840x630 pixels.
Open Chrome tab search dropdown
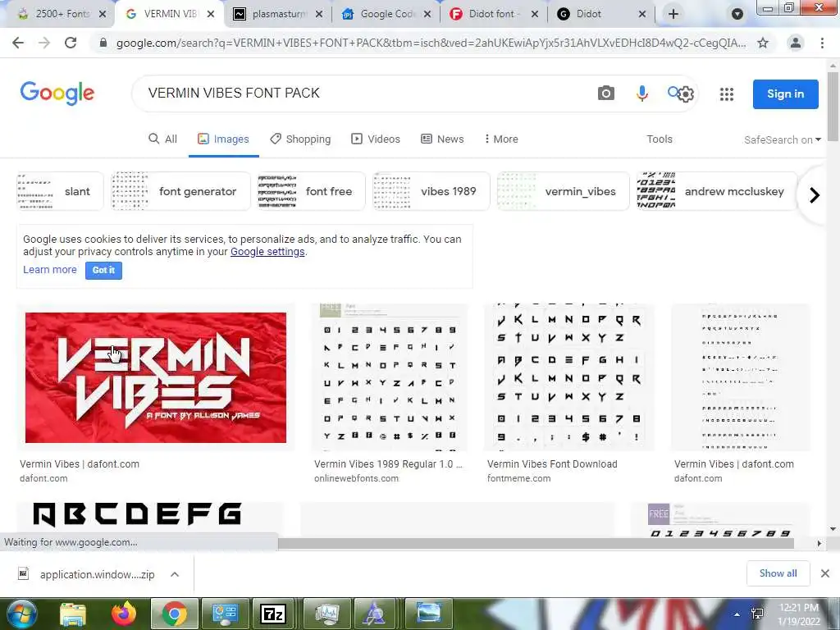(737, 14)
